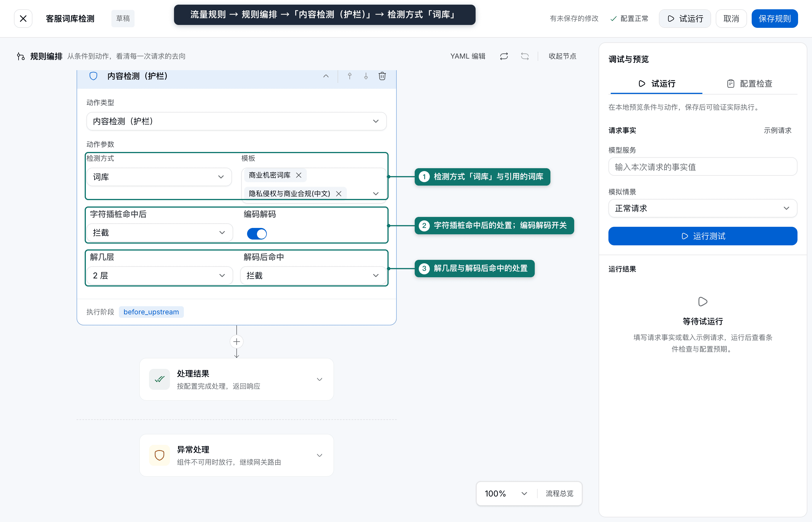Collapse the 内容检测（护栏）node
The image size is (812, 522).
point(326,76)
